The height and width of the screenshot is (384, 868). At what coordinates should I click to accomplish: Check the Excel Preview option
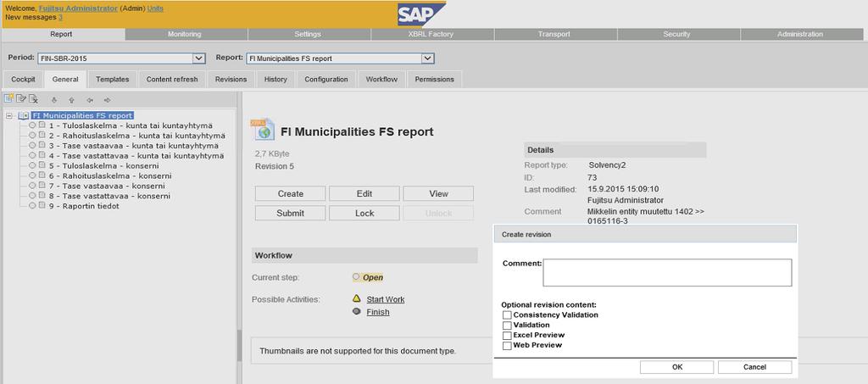(x=507, y=336)
